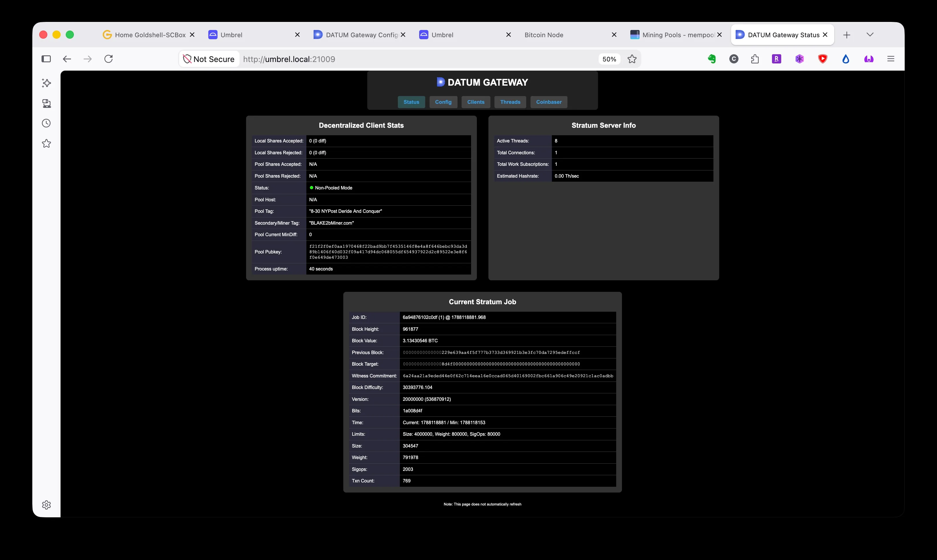This screenshot has height=560, width=937.
Task: Click Bits value 1a008d4f
Action: [x=412, y=411]
